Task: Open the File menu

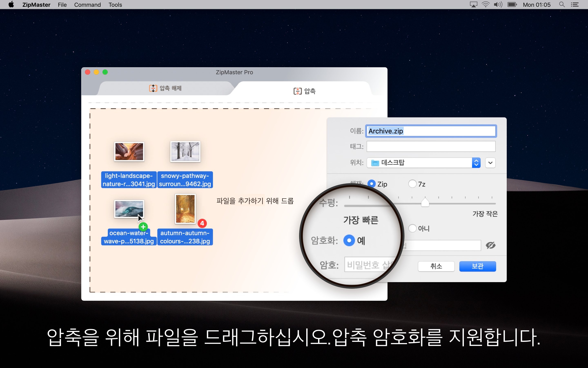Action: (62, 5)
